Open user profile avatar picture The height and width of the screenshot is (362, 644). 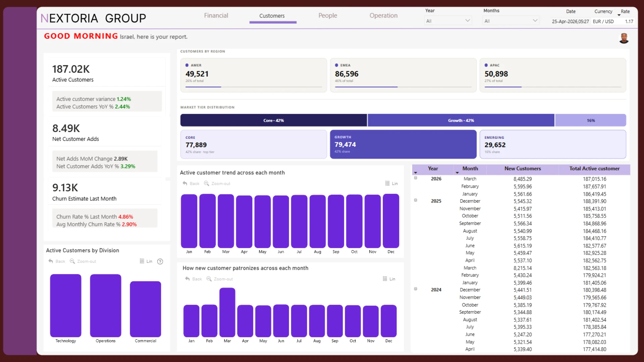624,39
